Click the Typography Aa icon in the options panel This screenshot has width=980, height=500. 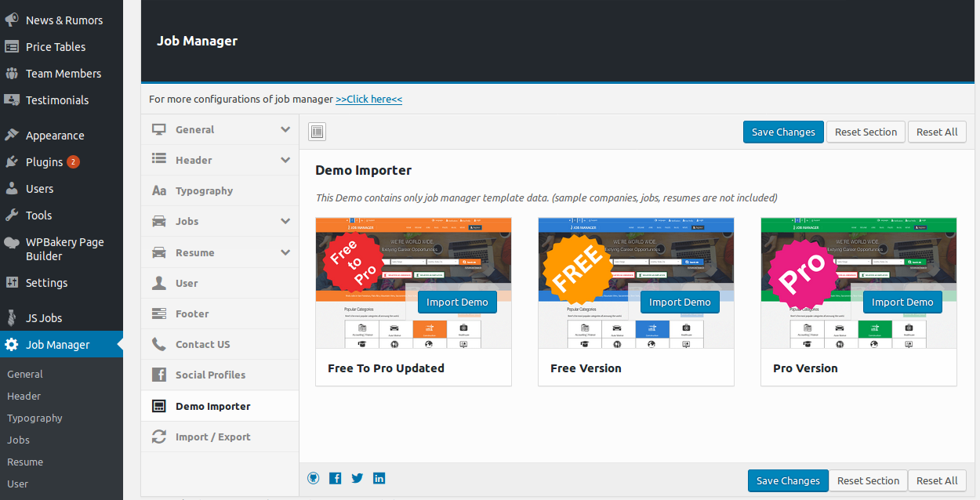(x=159, y=190)
